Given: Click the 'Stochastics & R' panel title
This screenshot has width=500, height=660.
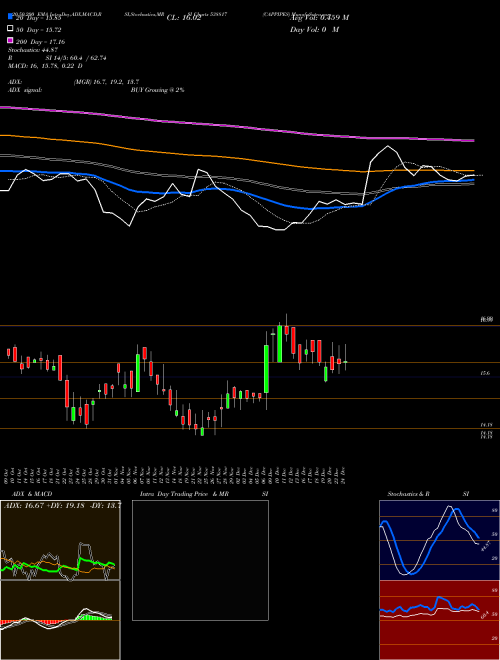Looking at the screenshot, I should click(409, 494).
